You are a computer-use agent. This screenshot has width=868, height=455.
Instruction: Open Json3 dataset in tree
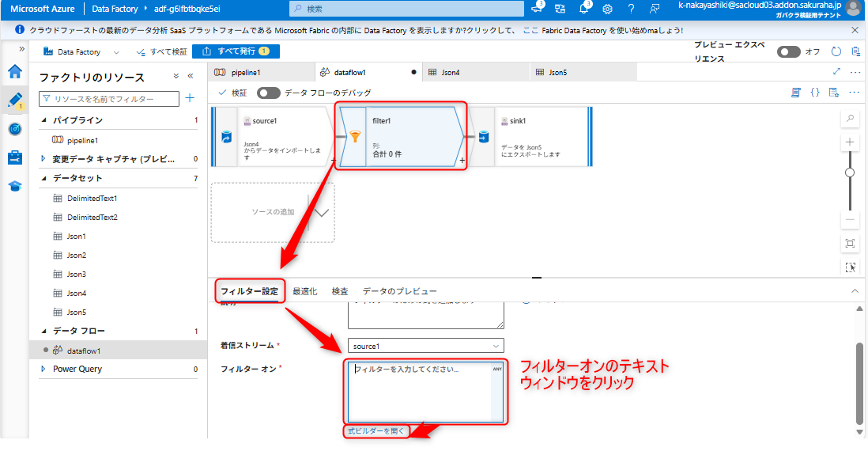[x=77, y=274]
